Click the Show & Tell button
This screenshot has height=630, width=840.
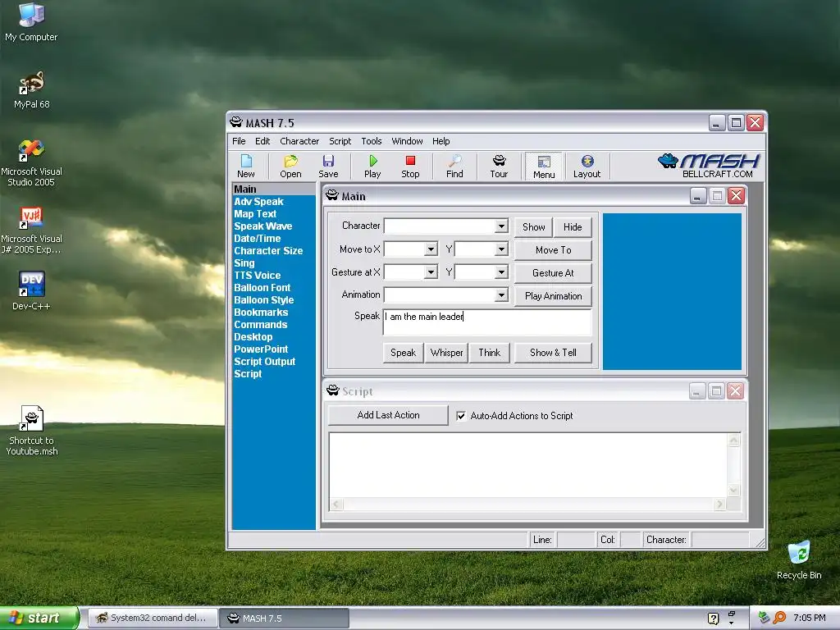point(554,353)
